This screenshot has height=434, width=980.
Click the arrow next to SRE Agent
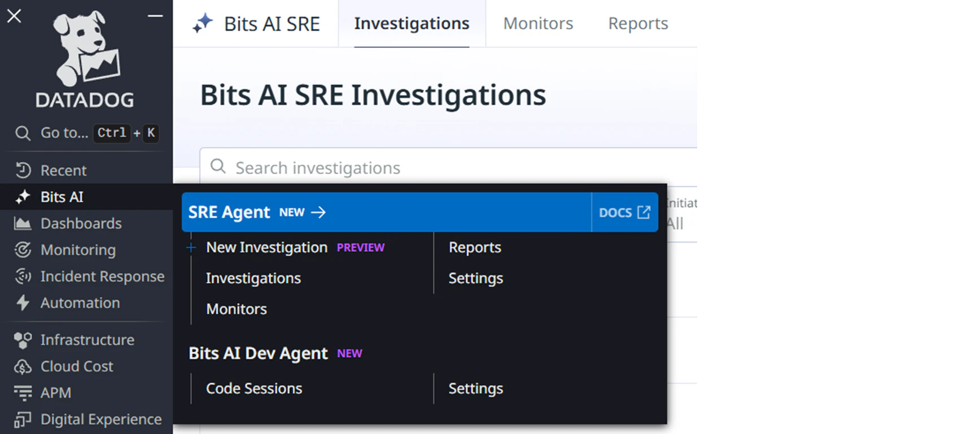tap(318, 212)
